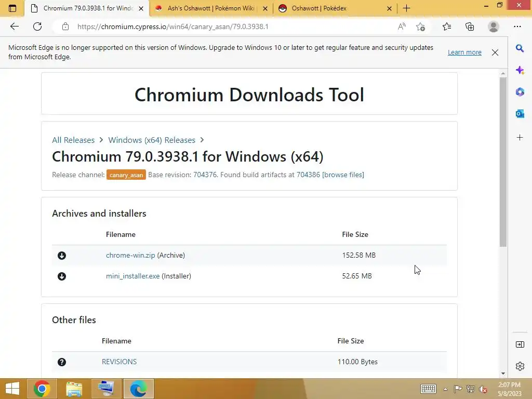Open a new browser tab
Screen dimensions: 532x399
pos(406,8)
